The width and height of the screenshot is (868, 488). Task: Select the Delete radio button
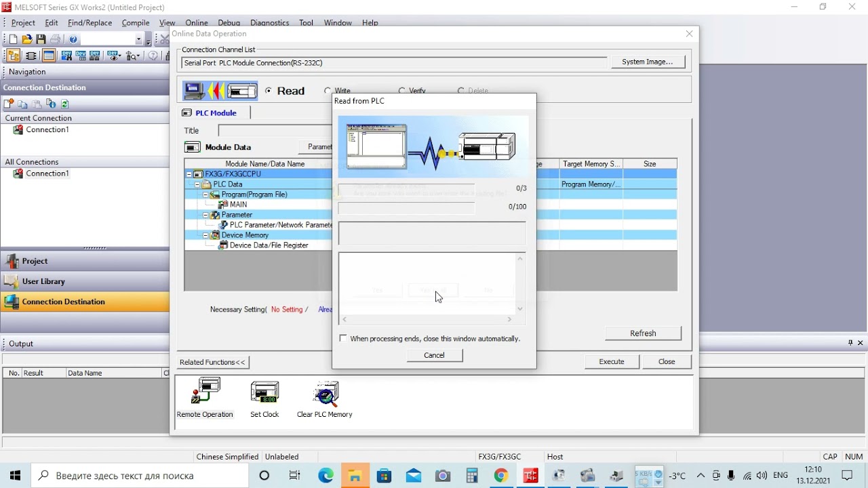pyautogui.click(x=461, y=91)
